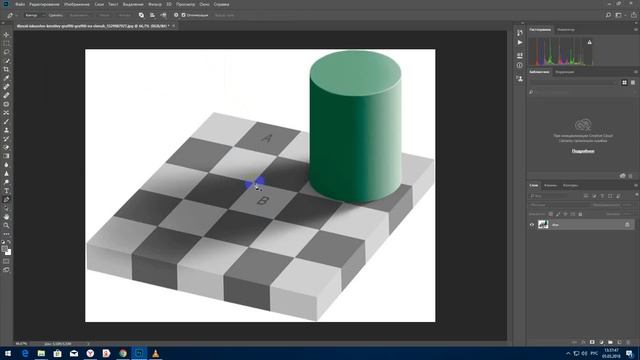Click the Выделение button in options bar
The image size is (640, 360).
[79, 15]
